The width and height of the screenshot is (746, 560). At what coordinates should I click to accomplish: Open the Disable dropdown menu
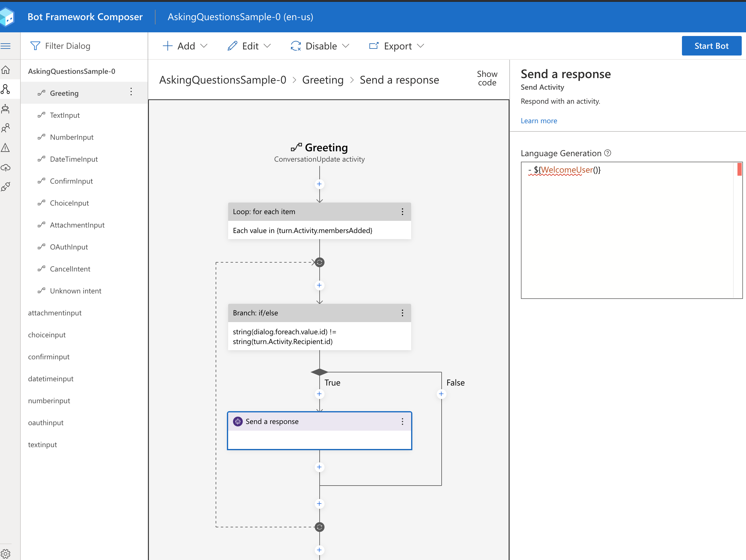coord(320,46)
